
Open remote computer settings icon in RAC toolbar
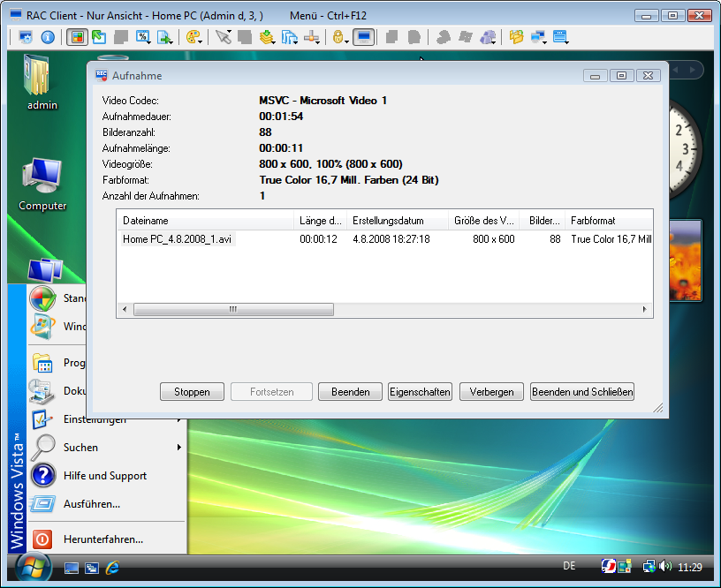pos(26,37)
